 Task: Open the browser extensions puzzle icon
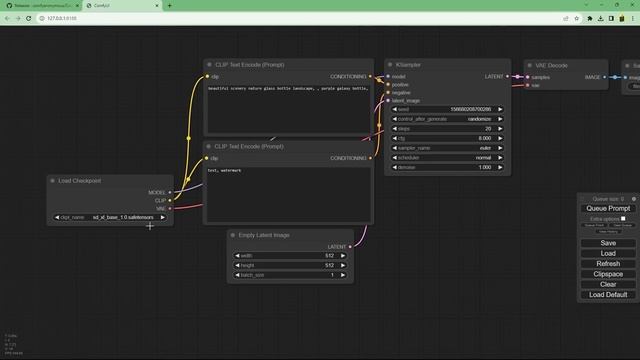click(x=590, y=18)
